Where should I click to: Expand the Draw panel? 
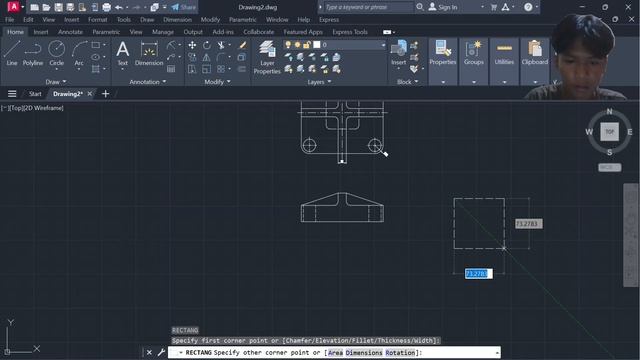coord(56,82)
